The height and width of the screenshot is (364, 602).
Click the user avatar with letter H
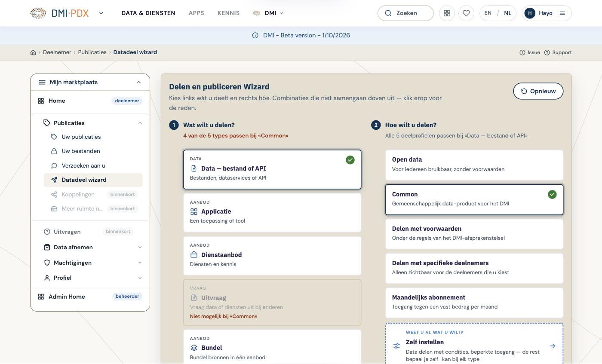530,13
